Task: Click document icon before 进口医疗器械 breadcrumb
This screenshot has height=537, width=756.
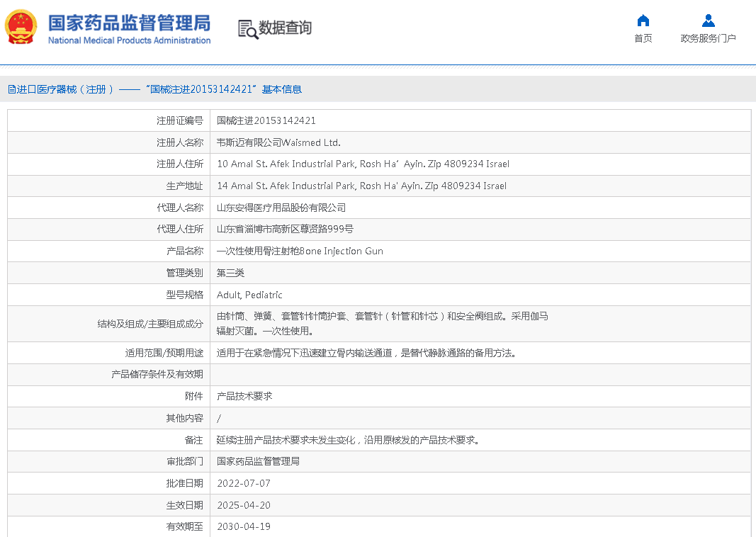Action: (11, 89)
